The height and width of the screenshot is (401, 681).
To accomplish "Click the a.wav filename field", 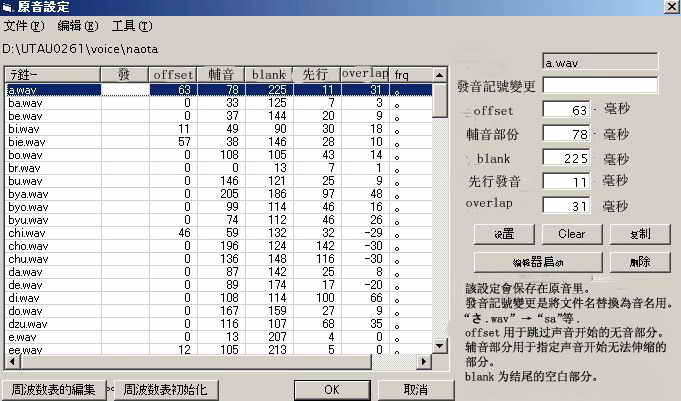I will pyautogui.click(x=600, y=62).
